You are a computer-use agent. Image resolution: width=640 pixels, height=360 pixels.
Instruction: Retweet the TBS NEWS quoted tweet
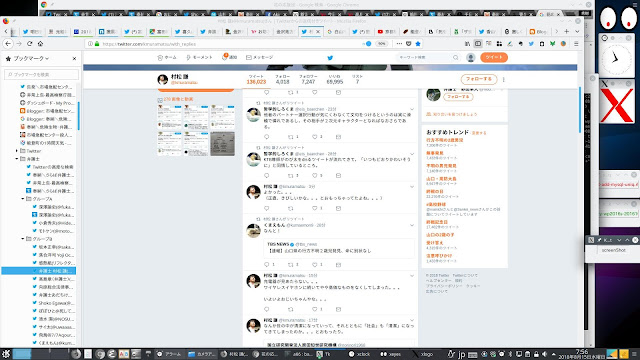pos(291,264)
